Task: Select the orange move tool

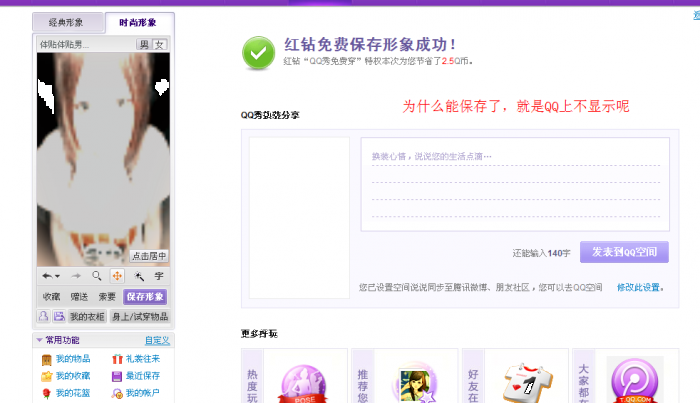Action: [117, 276]
